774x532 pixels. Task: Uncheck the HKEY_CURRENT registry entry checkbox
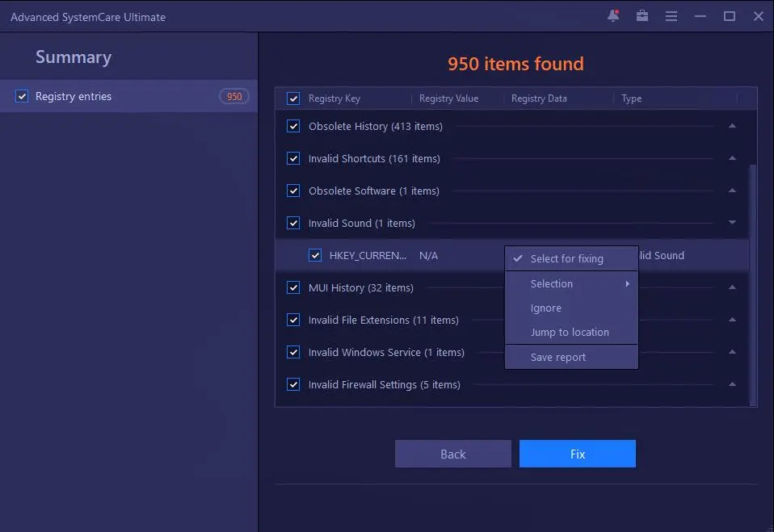click(x=315, y=256)
